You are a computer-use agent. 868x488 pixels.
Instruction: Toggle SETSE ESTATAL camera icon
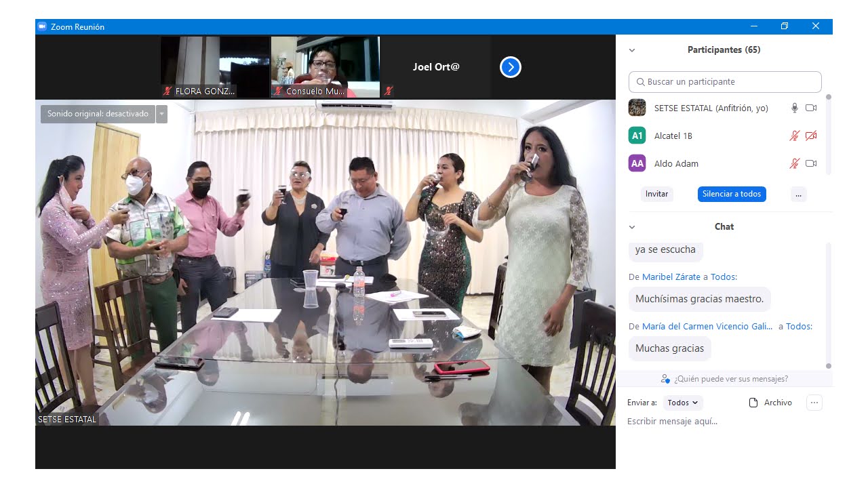point(811,108)
